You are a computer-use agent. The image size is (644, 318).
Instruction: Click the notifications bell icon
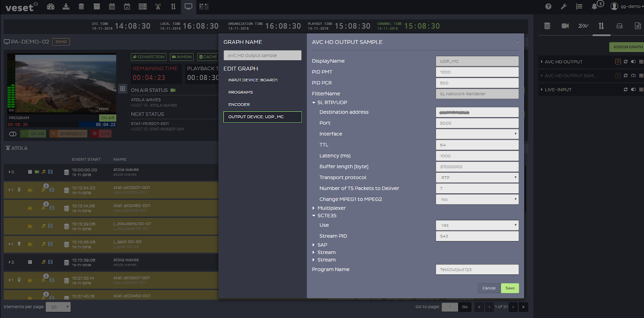(595, 7)
